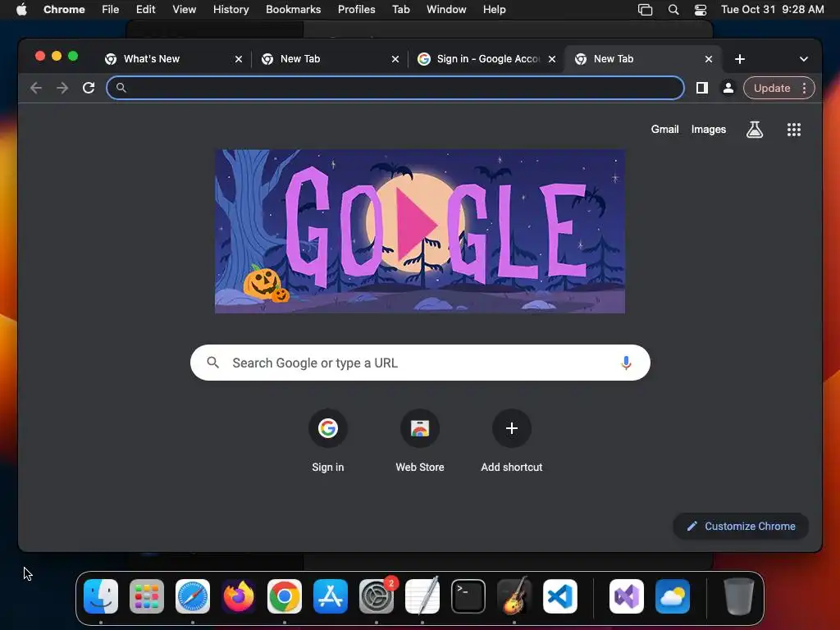Image resolution: width=840 pixels, height=630 pixels.
Task: Close the second New Tab
Action: (395, 59)
